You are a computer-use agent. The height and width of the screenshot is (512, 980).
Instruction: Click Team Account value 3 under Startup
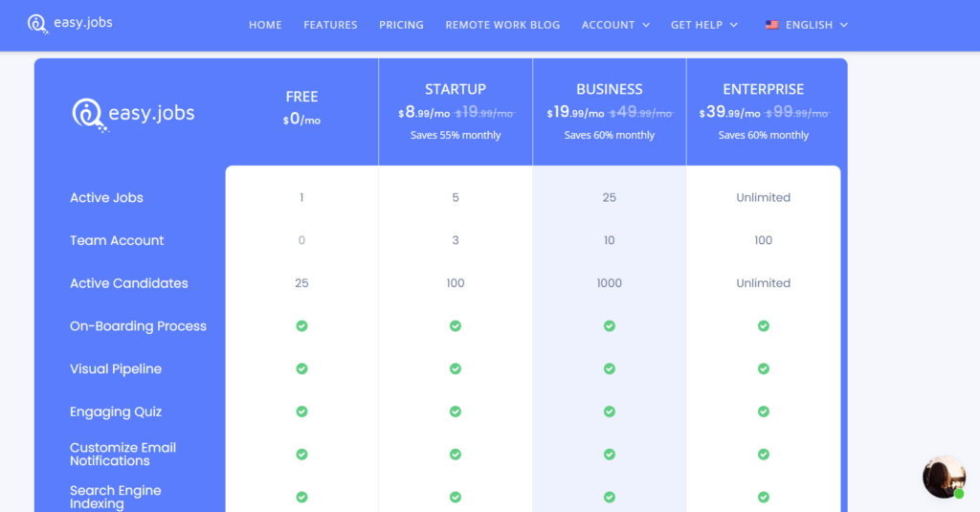[x=456, y=240]
